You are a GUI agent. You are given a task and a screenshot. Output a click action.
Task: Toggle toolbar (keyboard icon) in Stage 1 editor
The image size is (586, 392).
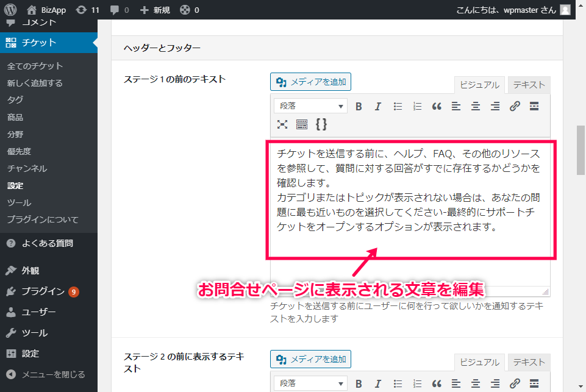(302, 124)
